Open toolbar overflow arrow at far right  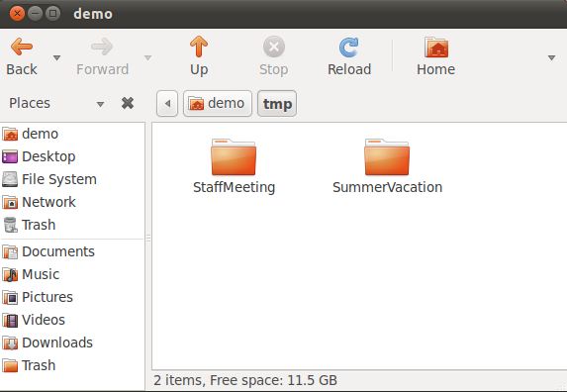(x=551, y=57)
